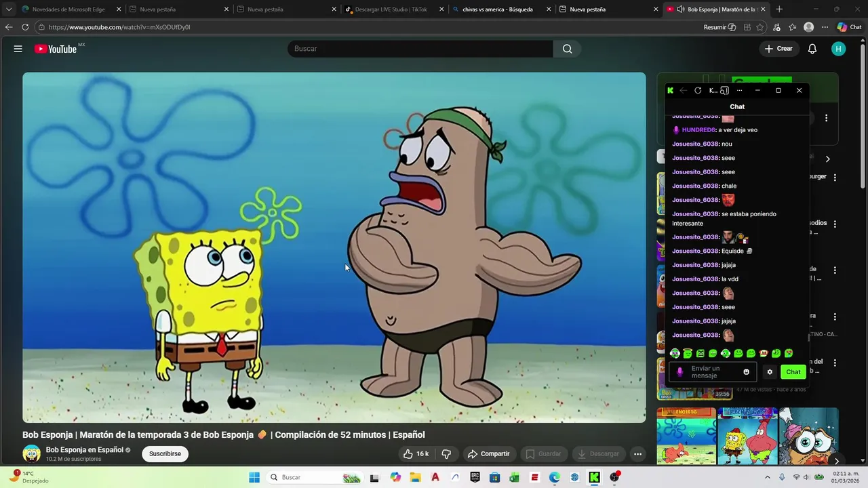The width and height of the screenshot is (868, 488).
Task: Send message with green Chat button
Action: click(x=793, y=372)
